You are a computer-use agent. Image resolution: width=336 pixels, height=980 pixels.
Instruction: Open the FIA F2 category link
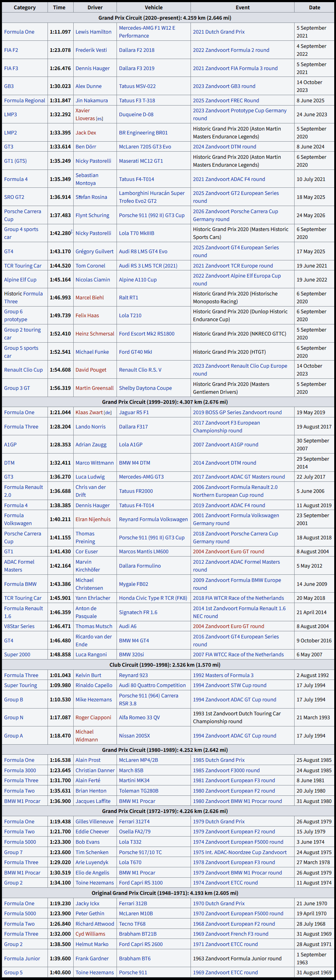pos(11,50)
